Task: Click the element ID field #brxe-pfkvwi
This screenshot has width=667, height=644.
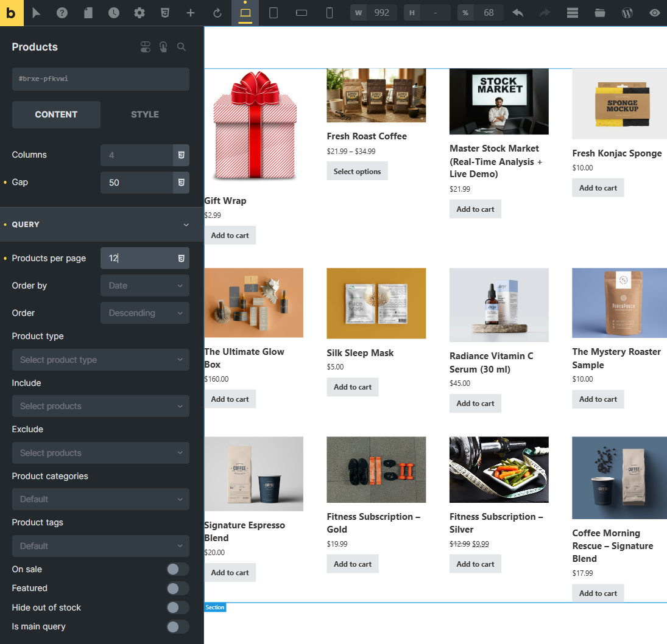Action: [101, 79]
